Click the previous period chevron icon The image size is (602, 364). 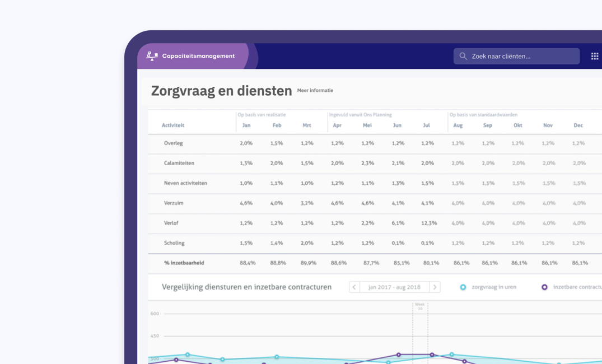click(354, 287)
